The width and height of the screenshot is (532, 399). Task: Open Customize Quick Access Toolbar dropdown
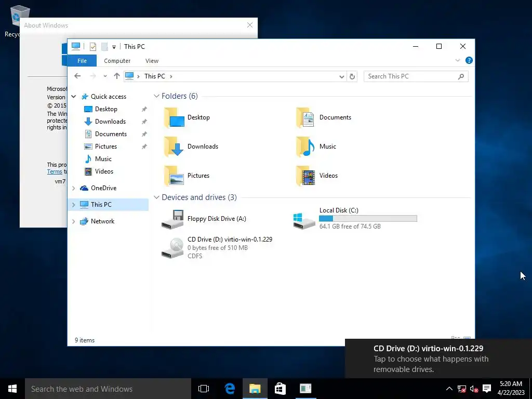pos(114,47)
